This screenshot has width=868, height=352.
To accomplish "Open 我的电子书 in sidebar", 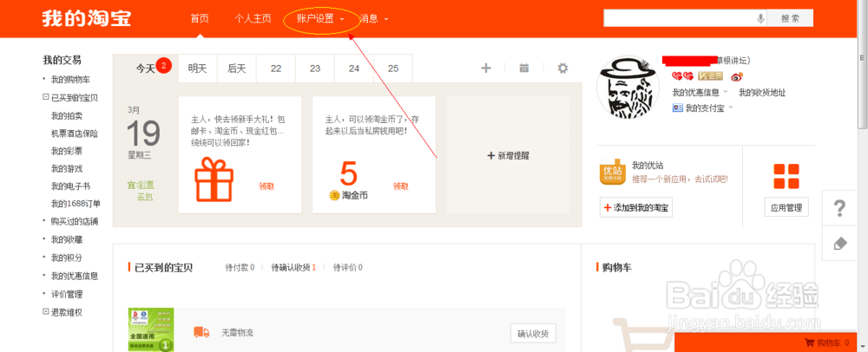I will (71, 186).
